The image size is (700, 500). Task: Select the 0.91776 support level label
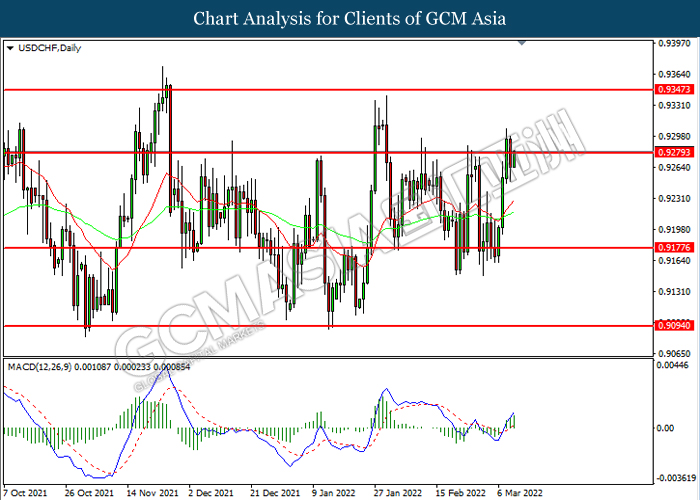pos(674,247)
